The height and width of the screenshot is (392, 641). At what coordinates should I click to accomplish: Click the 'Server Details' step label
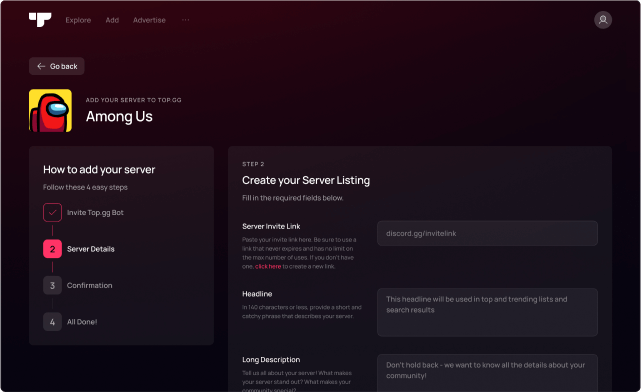coord(91,249)
